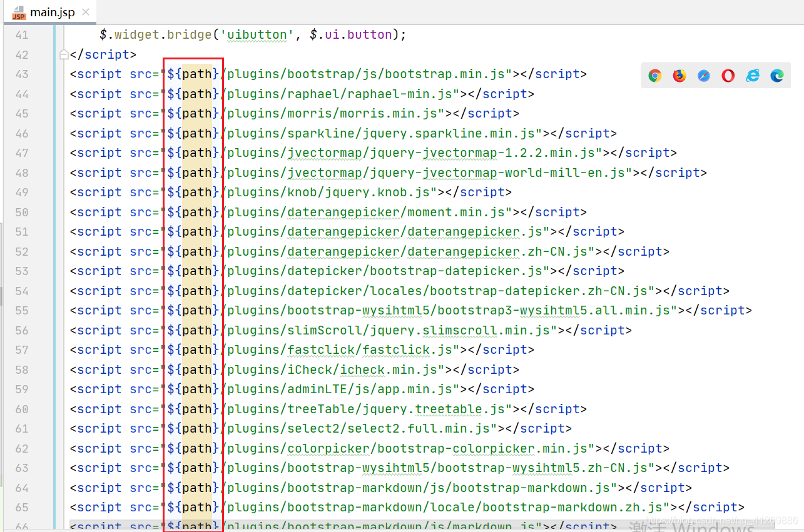
Task: Open preview in Internet Explorer
Action: tap(753, 76)
